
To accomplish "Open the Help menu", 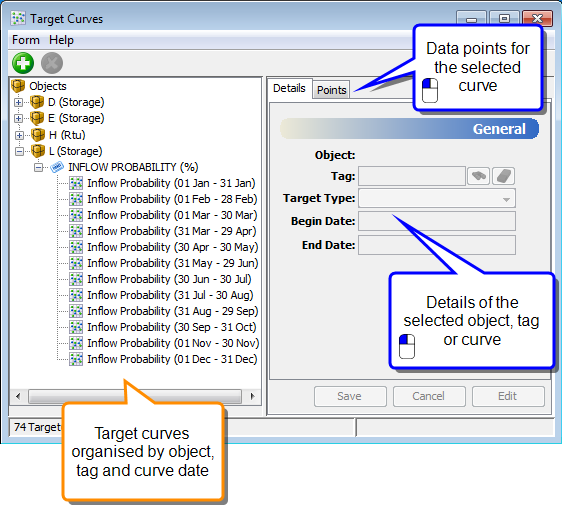I will [61, 40].
